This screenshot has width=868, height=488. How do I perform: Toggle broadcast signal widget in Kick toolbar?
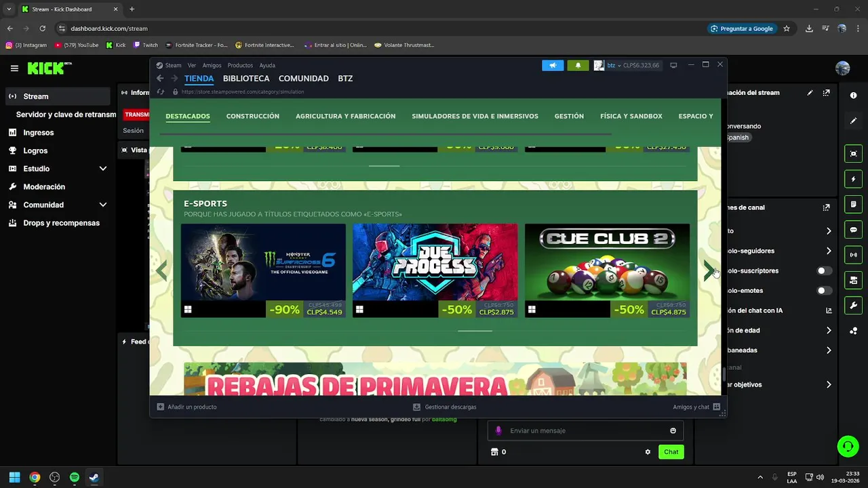click(853, 255)
